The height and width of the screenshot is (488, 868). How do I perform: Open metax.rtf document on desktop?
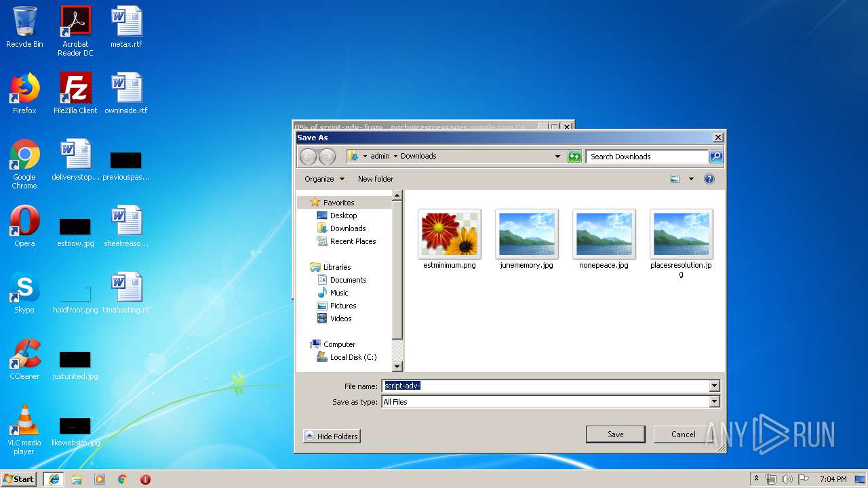point(126,27)
